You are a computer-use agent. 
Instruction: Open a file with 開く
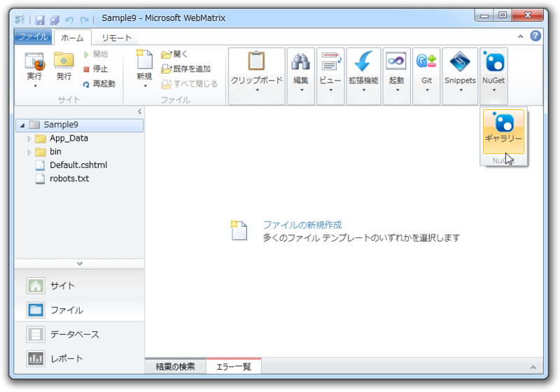[x=174, y=55]
